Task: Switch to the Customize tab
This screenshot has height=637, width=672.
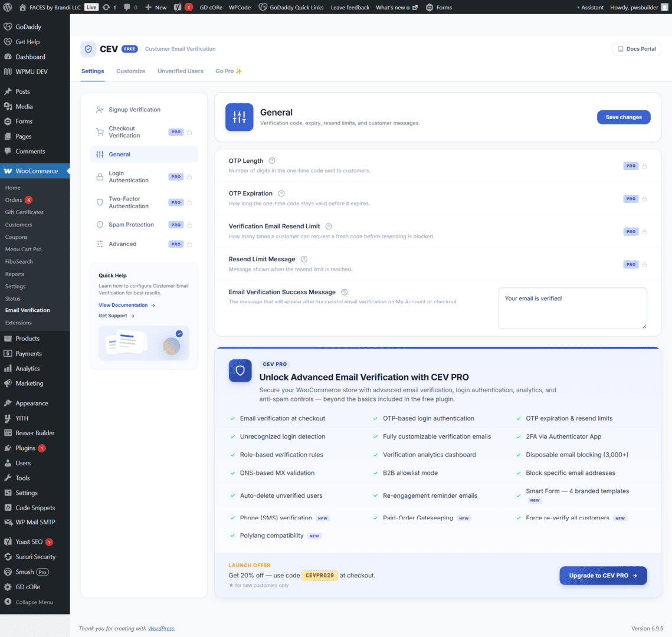Action: [x=131, y=71]
